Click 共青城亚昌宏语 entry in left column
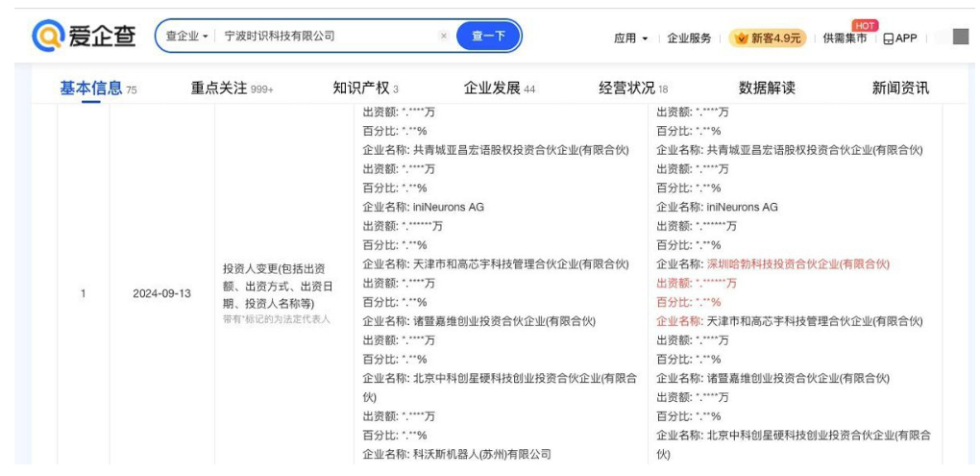 pos(522,150)
